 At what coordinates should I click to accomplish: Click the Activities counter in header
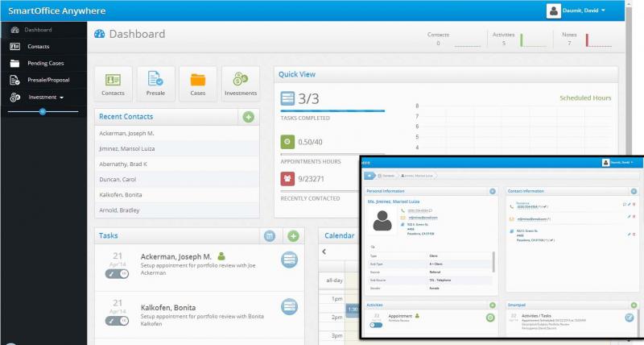coord(504,39)
